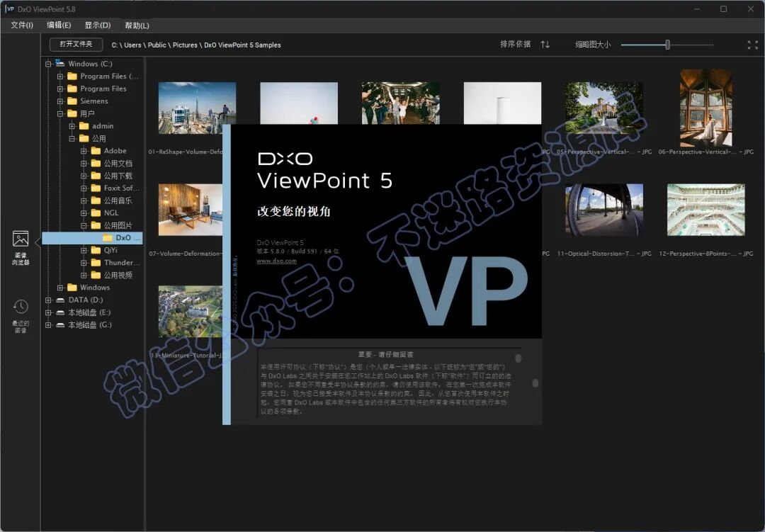Open the 显示 menu
Image resolution: width=765 pixels, height=532 pixels.
point(98,25)
